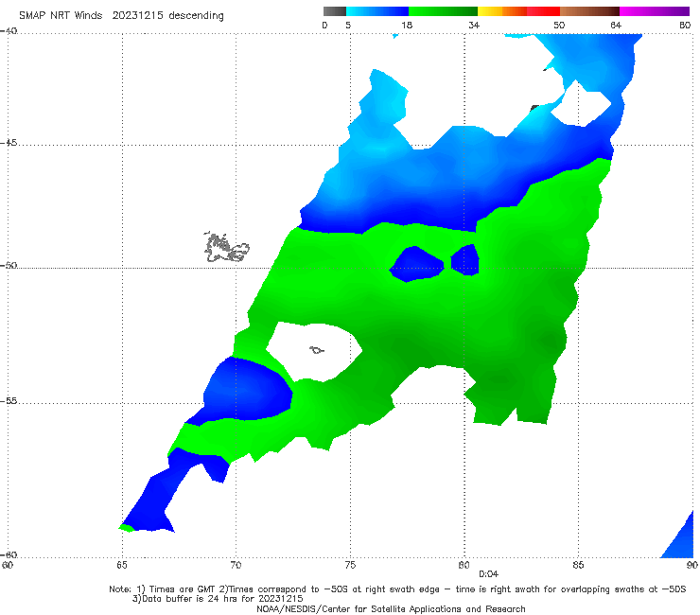700x615 pixels.
Task: Click the color scale label 64
Action: click(x=616, y=25)
